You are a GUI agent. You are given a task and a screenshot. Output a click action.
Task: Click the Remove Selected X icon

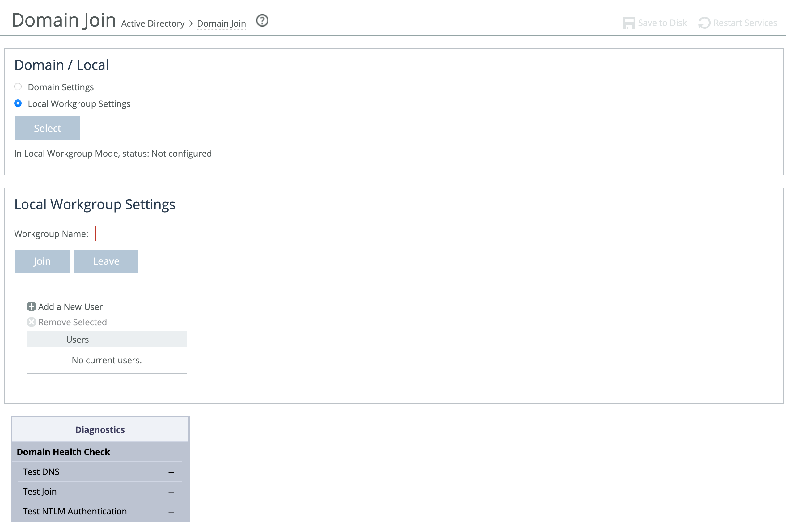click(x=32, y=322)
